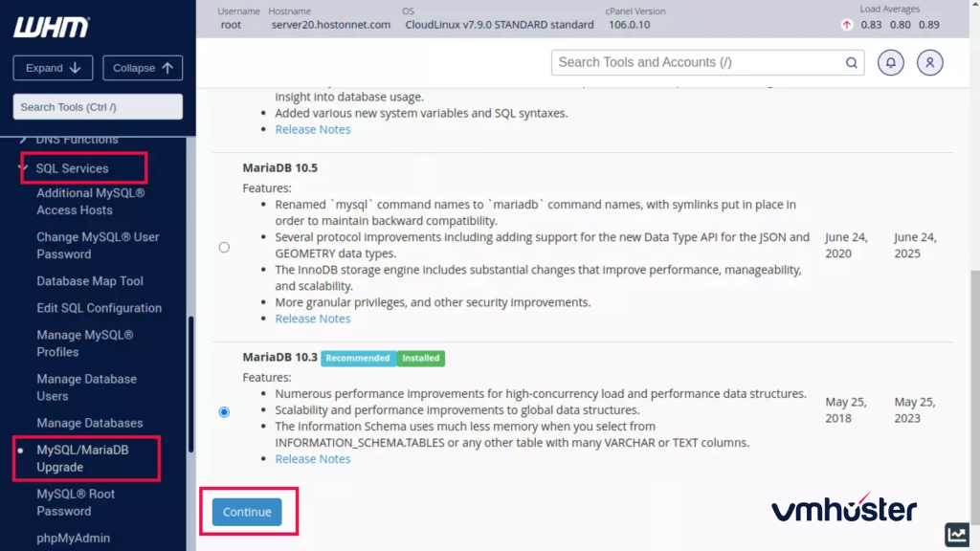Click the vmhoster logo watermark

coord(843,510)
